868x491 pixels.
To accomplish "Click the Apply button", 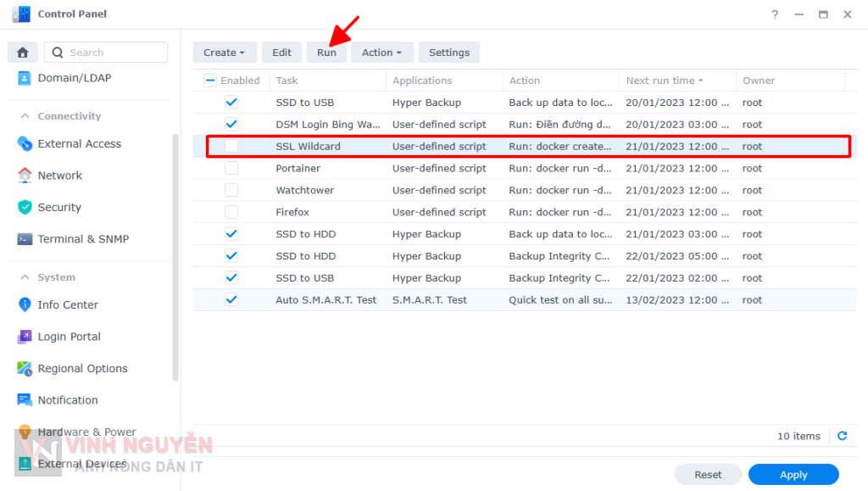I will [x=793, y=475].
